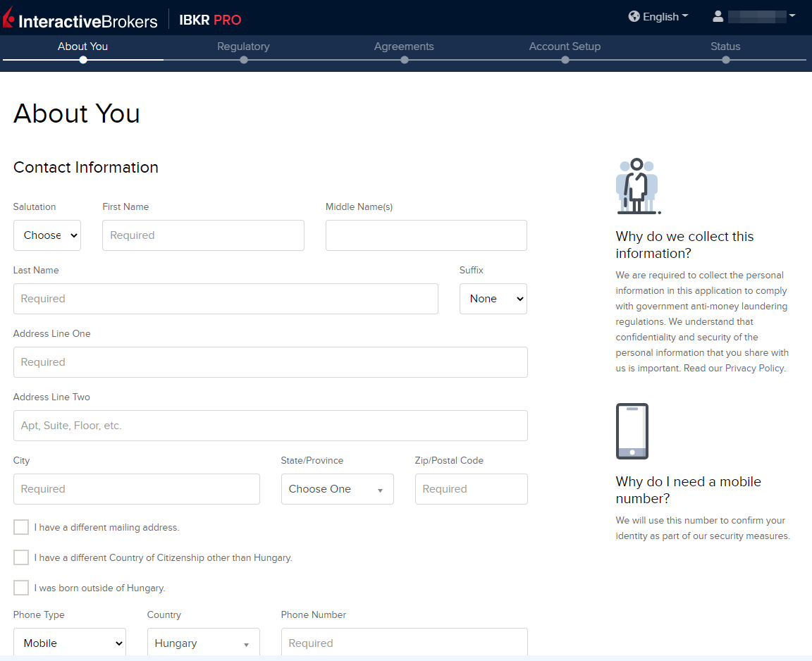Click the globe language icon
The height and width of the screenshot is (661, 812).
coord(634,16)
